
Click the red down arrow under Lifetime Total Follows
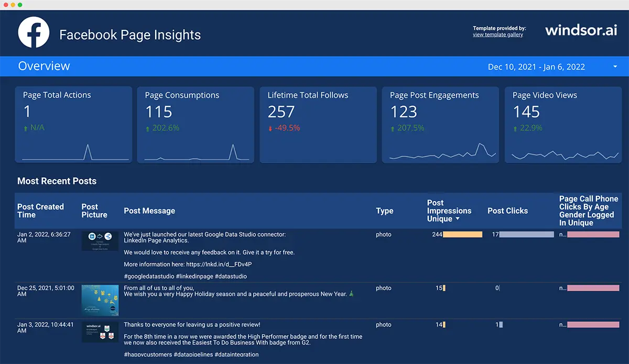[x=270, y=128]
